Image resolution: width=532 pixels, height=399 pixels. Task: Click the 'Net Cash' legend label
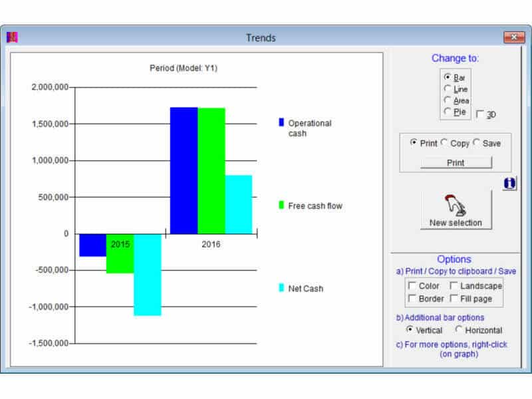tap(306, 289)
